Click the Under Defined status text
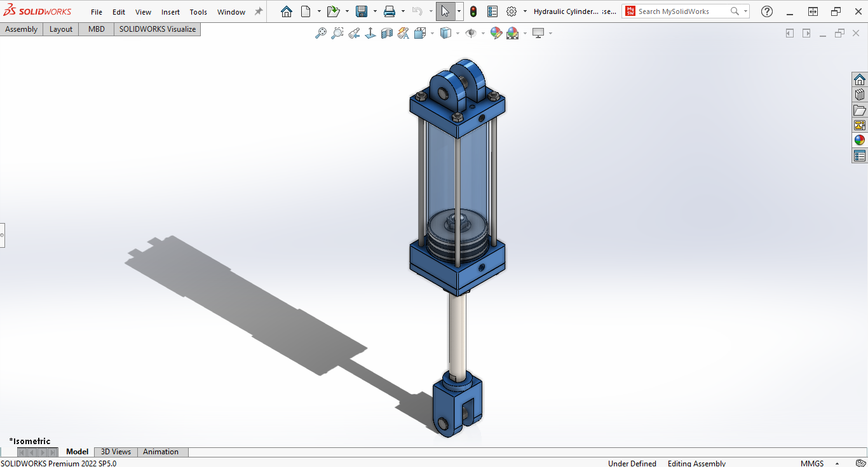 pyautogui.click(x=632, y=463)
